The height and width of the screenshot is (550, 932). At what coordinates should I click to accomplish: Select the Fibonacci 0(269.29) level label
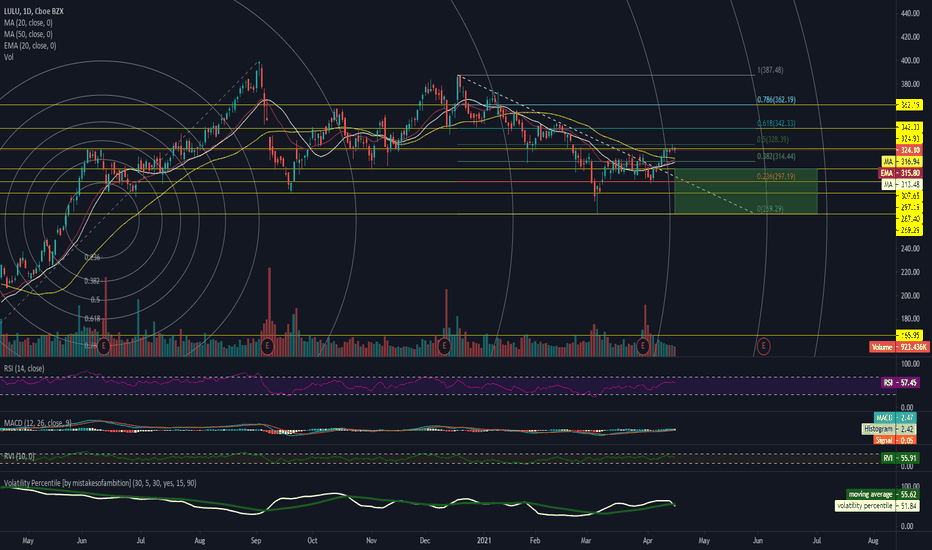(770, 209)
